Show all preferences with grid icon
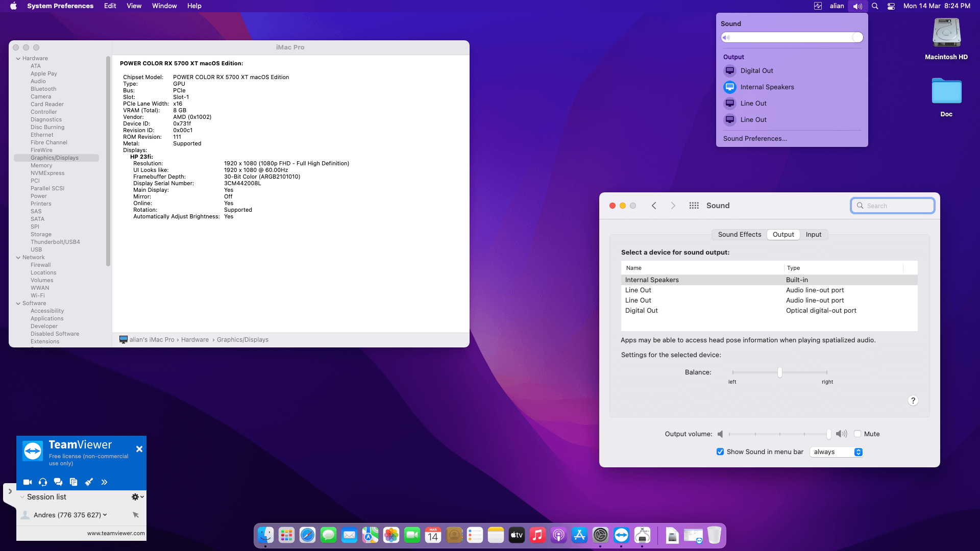Viewport: 980px width, 551px height. click(x=694, y=206)
